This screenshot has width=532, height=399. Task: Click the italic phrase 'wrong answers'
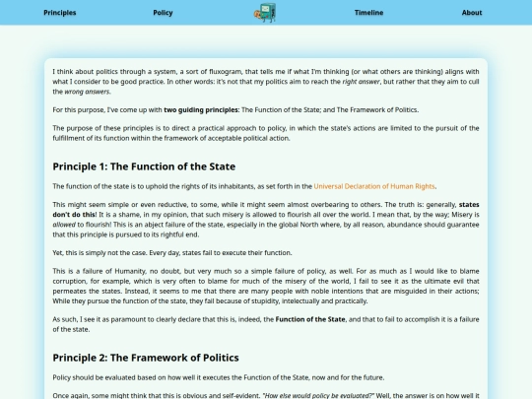[87, 92]
